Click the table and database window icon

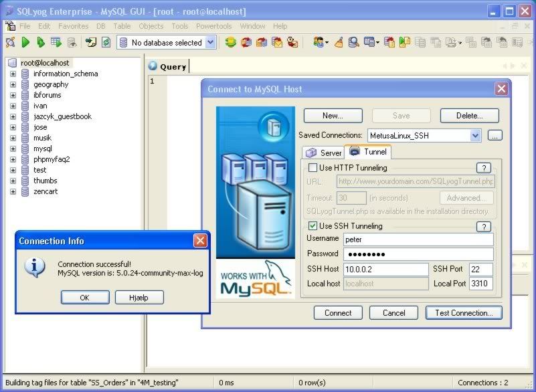click(369, 42)
